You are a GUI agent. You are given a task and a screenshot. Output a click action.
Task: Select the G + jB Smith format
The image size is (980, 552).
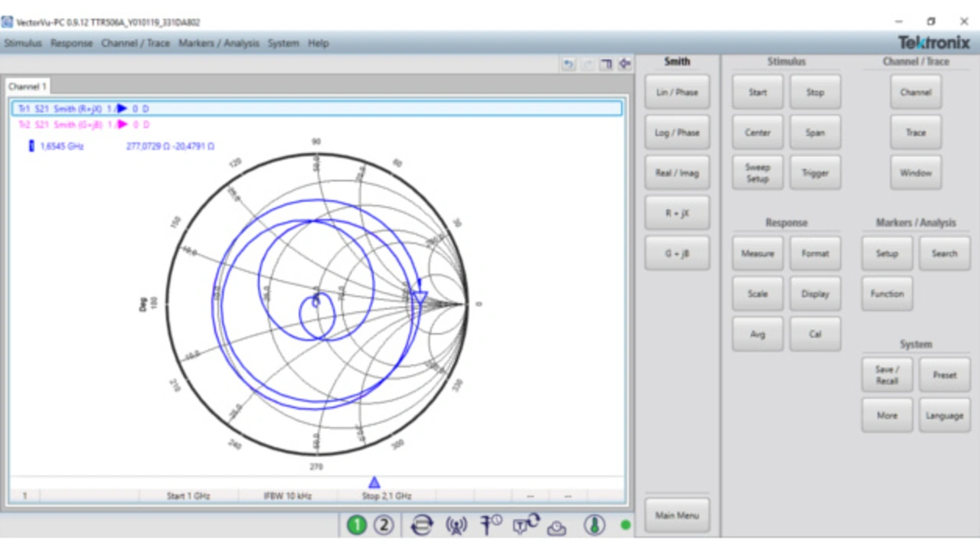click(677, 253)
